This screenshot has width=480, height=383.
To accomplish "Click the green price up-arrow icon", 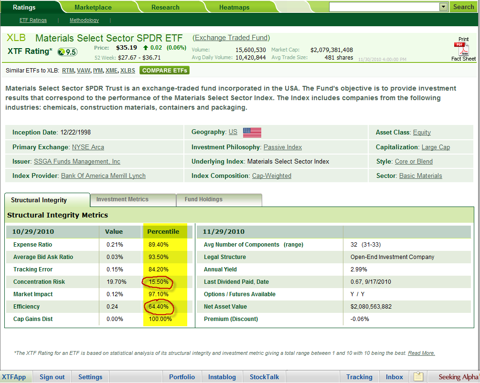I will (146, 48).
